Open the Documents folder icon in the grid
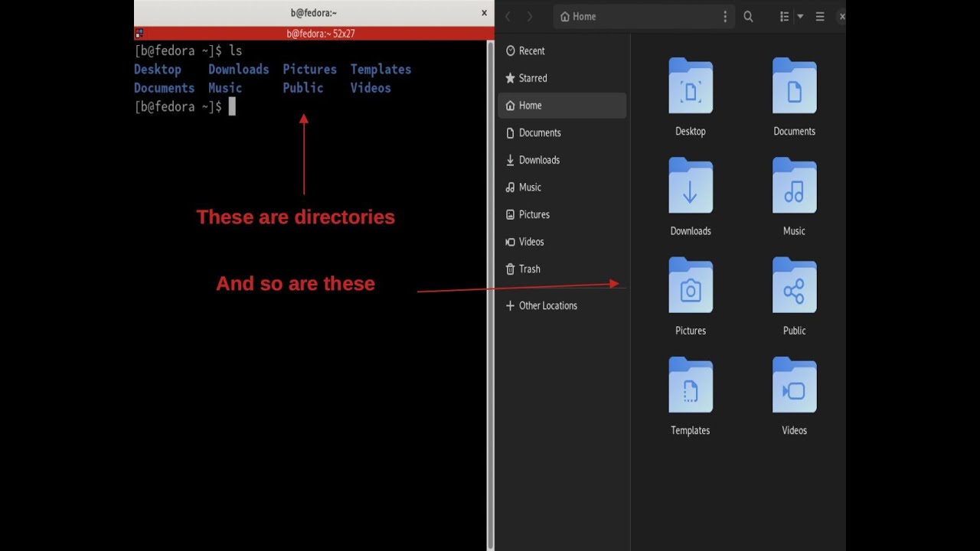 [794, 86]
